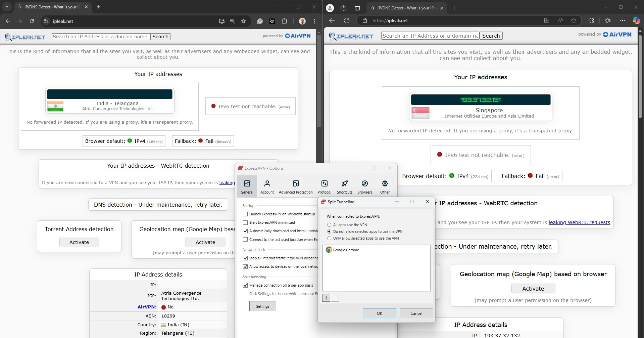The height and width of the screenshot is (338, 644).
Task: Add the page to Edge favorites with the star
Action: tap(574, 20)
